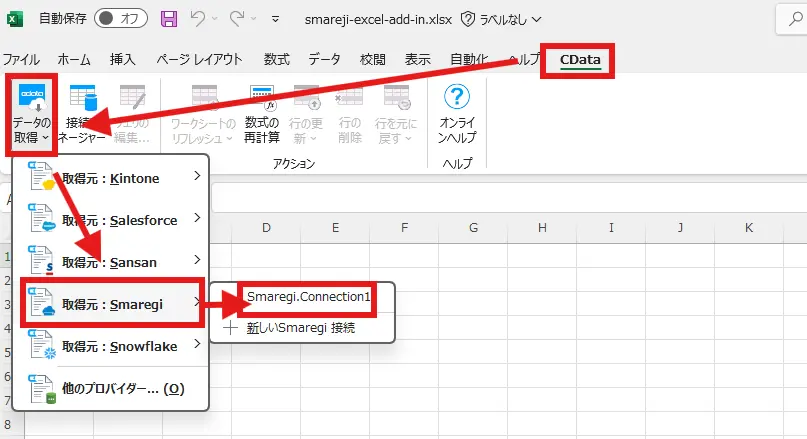
Task: Choose 取得元 : Kintone menu entry
Action: (x=111, y=178)
